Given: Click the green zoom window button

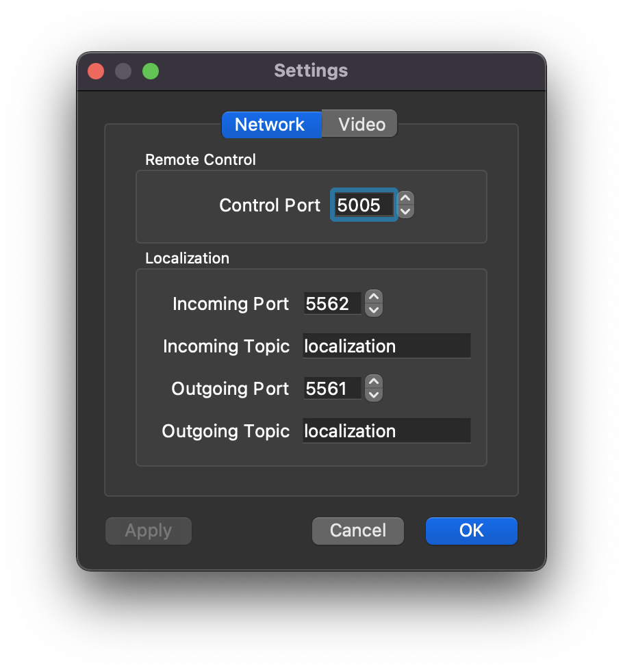Looking at the screenshot, I should pyautogui.click(x=151, y=71).
